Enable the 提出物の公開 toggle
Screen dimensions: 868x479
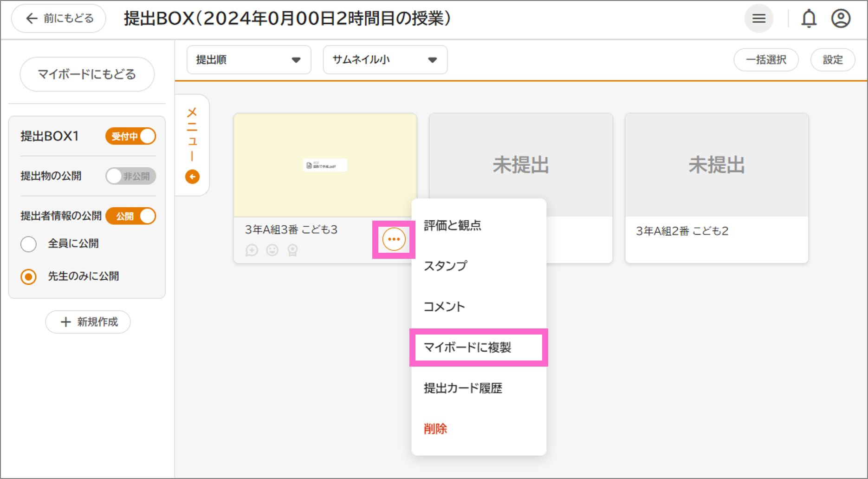[131, 176]
